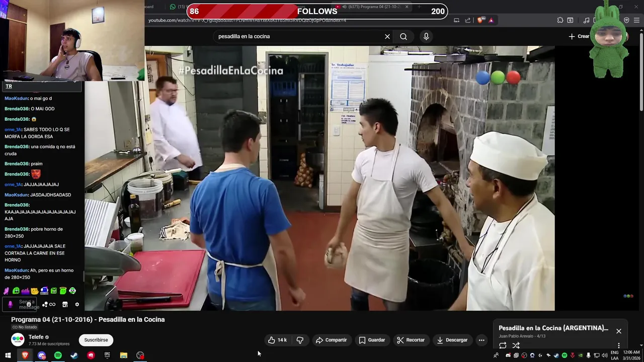
Task: Open chat user orne_1A 'SABES TODO' name
Action: (x=13, y=130)
